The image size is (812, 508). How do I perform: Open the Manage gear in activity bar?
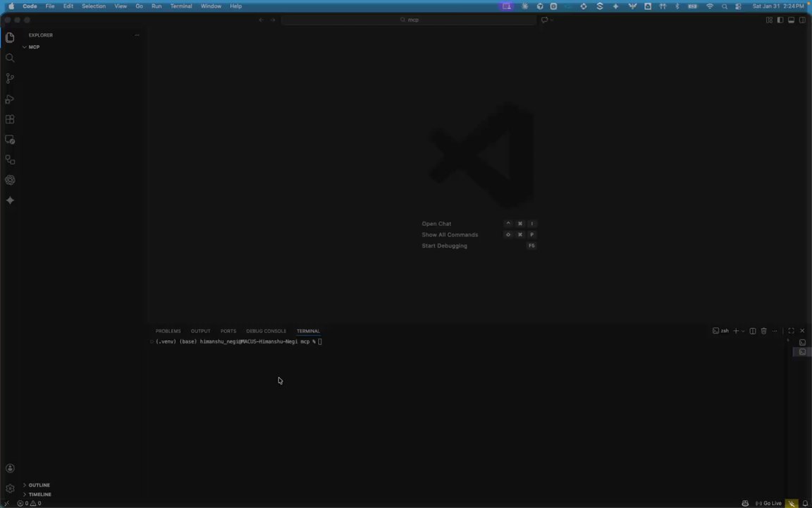(10, 488)
